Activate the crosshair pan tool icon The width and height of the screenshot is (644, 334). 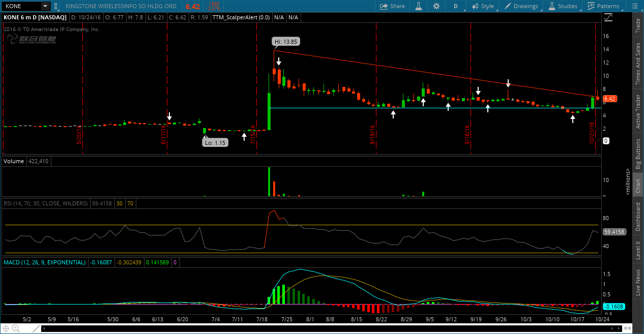click(7, 328)
